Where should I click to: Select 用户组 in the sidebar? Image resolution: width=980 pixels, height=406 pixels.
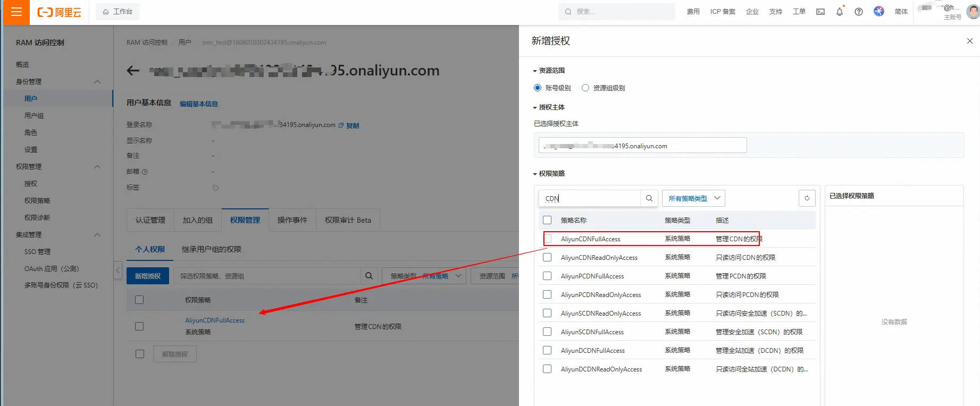[34, 116]
